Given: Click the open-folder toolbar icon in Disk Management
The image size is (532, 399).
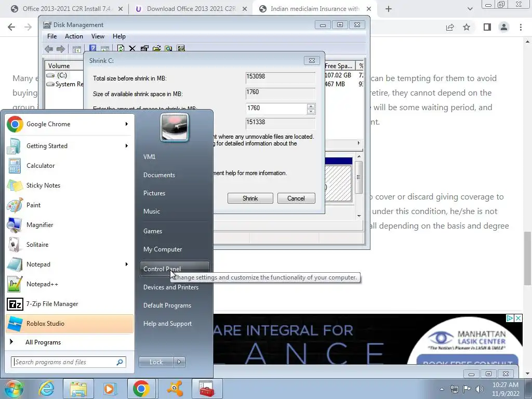Looking at the screenshot, I should [x=156, y=48].
